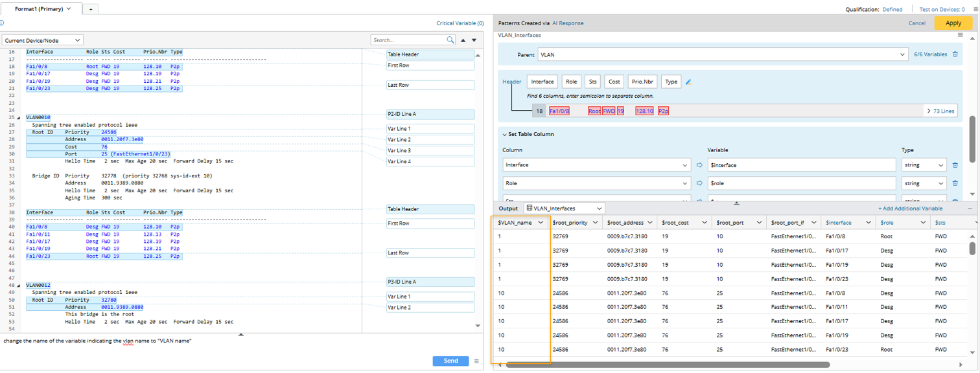Click the search magnifier icon
The height and width of the screenshot is (373, 980).
pos(450,40)
